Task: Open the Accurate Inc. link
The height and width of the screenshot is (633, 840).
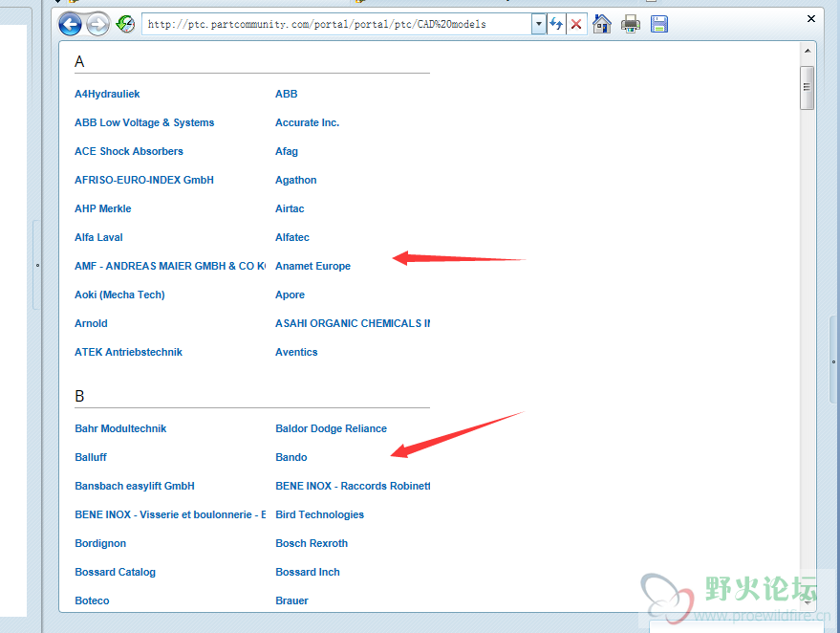Action: [307, 122]
